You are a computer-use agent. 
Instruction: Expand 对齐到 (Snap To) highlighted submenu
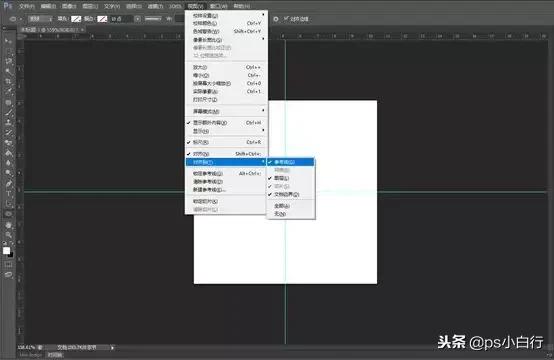pos(226,162)
